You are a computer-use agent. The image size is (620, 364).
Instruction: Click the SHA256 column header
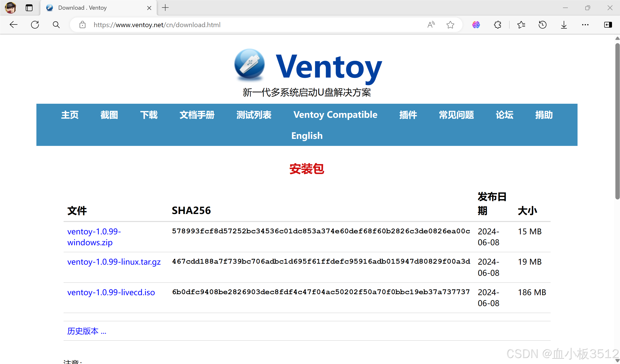tap(191, 211)
